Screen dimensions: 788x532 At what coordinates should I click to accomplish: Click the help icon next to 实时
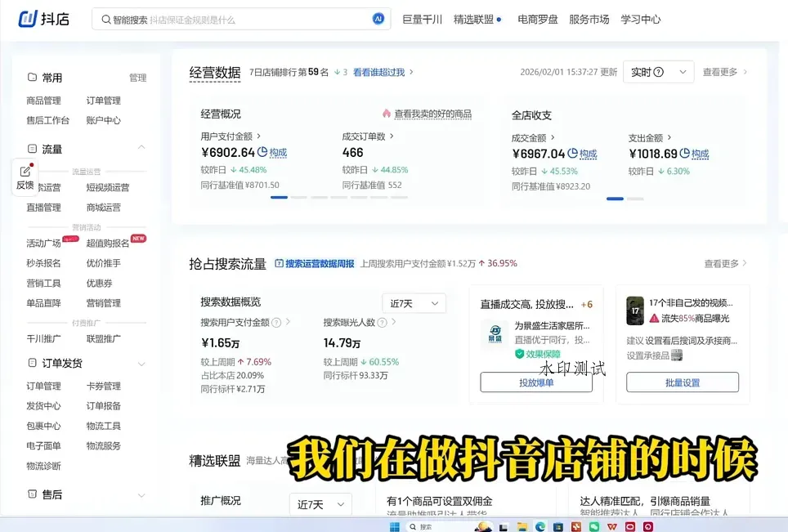659,72
